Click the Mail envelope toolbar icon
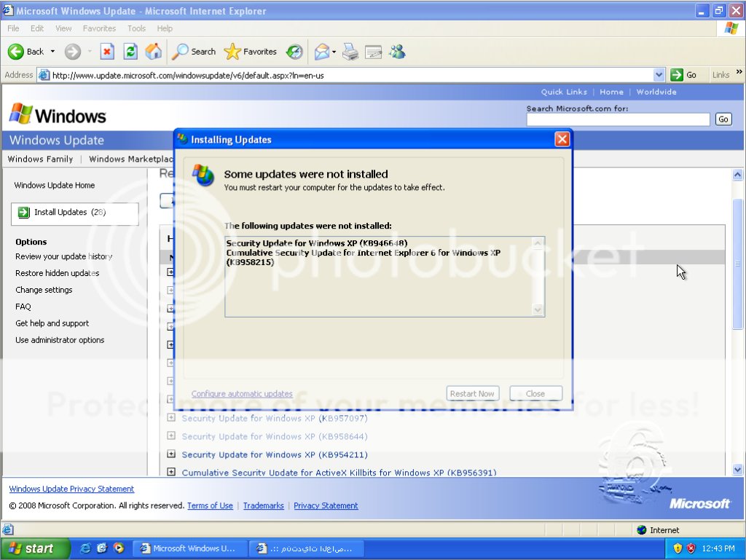This screenshot has width=746, height=560. pos(322,52)
